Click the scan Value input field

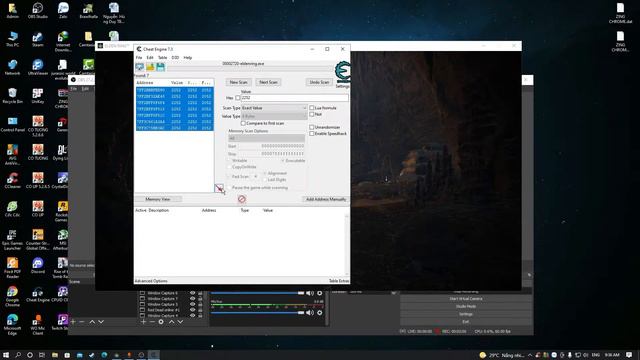click(294, 98)
